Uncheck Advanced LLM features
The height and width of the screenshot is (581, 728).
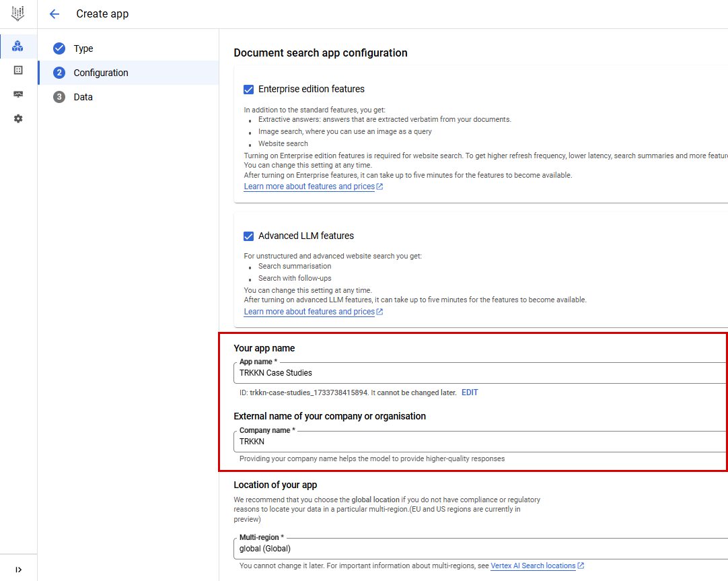coord(249,236)
